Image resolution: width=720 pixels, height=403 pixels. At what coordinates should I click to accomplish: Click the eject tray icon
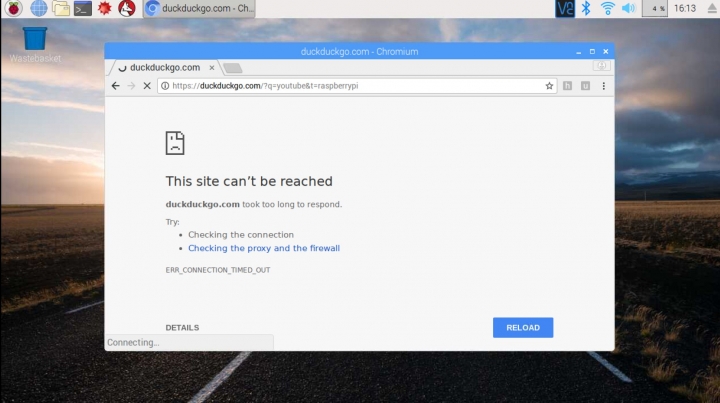(x=711, y=8)
